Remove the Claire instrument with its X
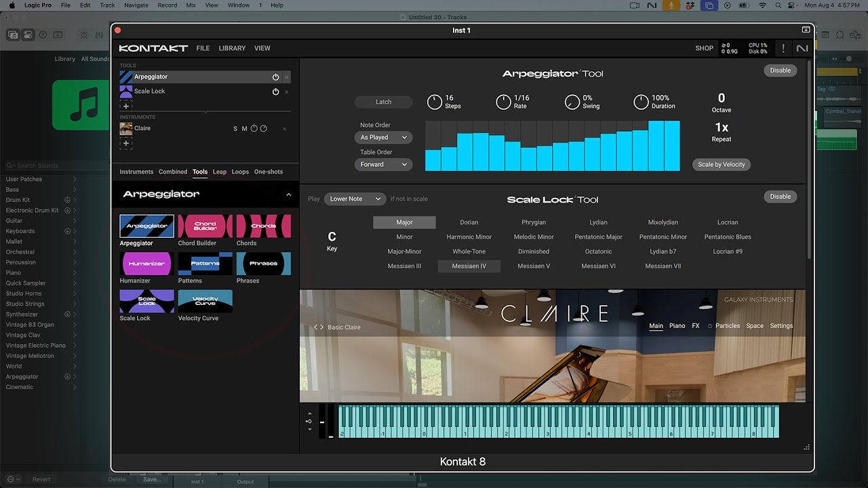868x488 pixels. (x=284, y=129)
